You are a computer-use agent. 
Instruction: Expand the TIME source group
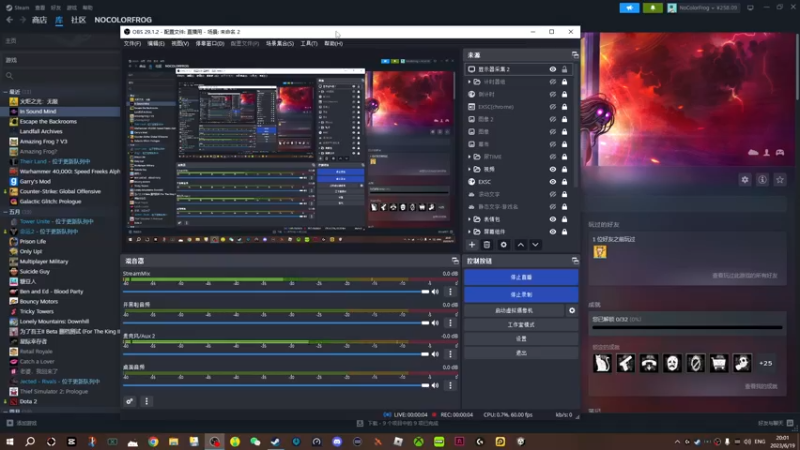(469, 157)
